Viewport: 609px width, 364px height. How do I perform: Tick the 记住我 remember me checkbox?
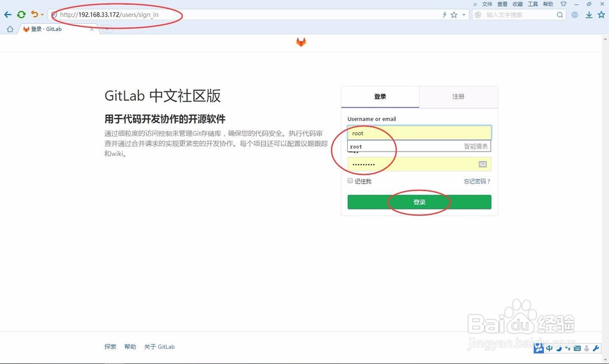click(350, 181)
